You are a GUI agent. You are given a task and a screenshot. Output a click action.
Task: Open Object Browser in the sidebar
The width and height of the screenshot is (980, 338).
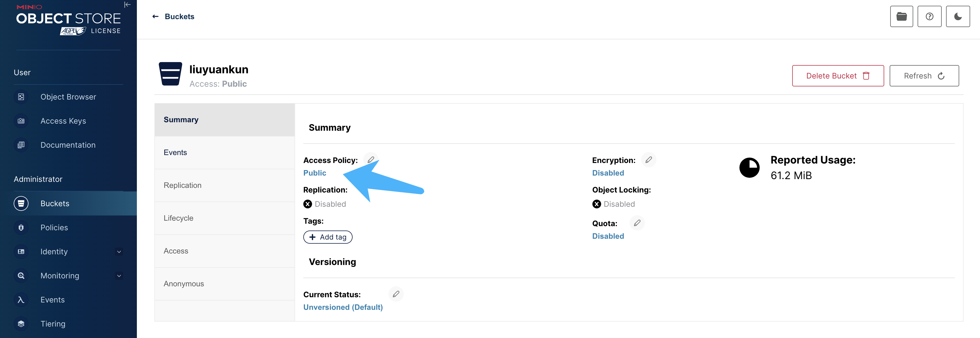click(68, 97)
